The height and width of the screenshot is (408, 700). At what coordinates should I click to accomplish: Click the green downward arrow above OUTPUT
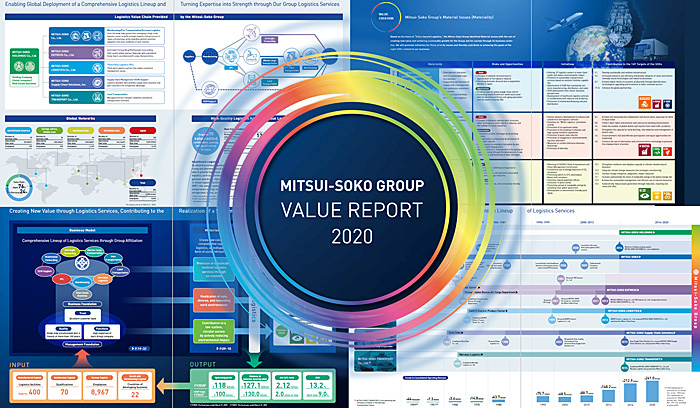tap(254, 358)
